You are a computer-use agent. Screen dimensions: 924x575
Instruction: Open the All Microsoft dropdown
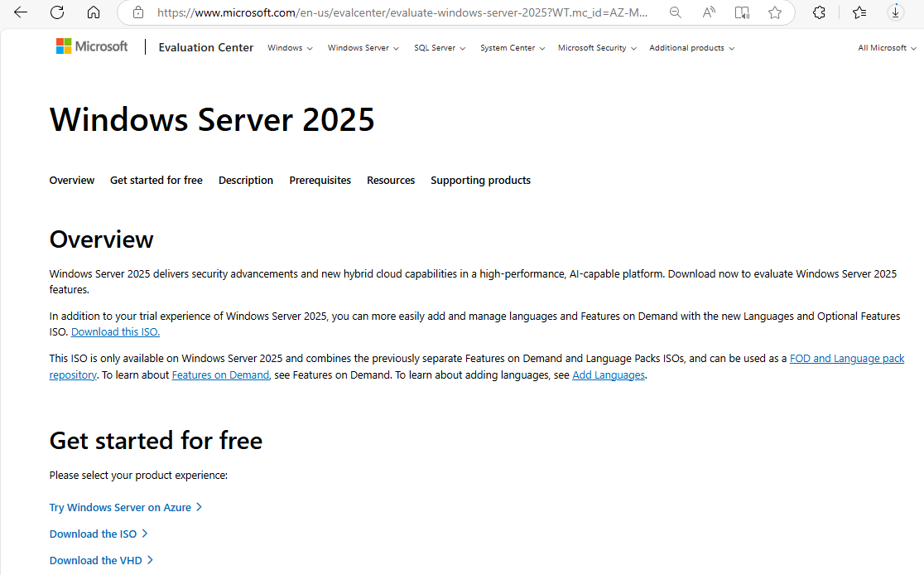click(886, 47)
